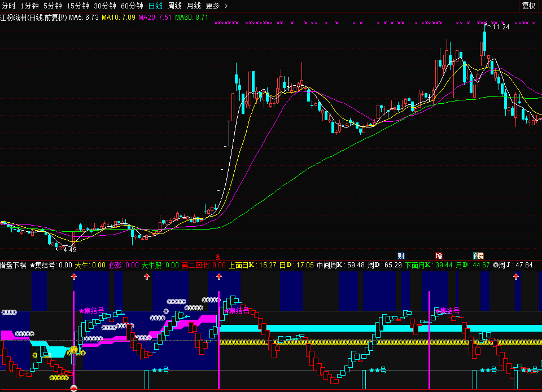Click the red up-arrow beside 大牛股 label
Viewport: 542px width, 392px height.
click(147, 276)
